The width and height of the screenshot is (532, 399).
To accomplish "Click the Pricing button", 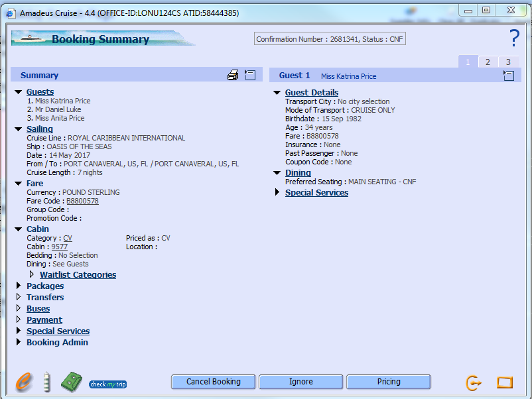I will (389, 382).
